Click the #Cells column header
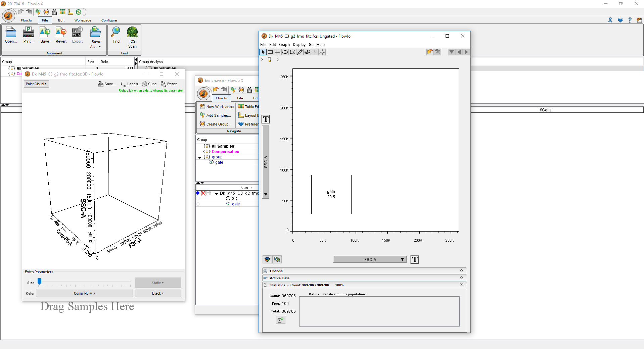Viewport: 644px width, 349px height. (545, 110)
